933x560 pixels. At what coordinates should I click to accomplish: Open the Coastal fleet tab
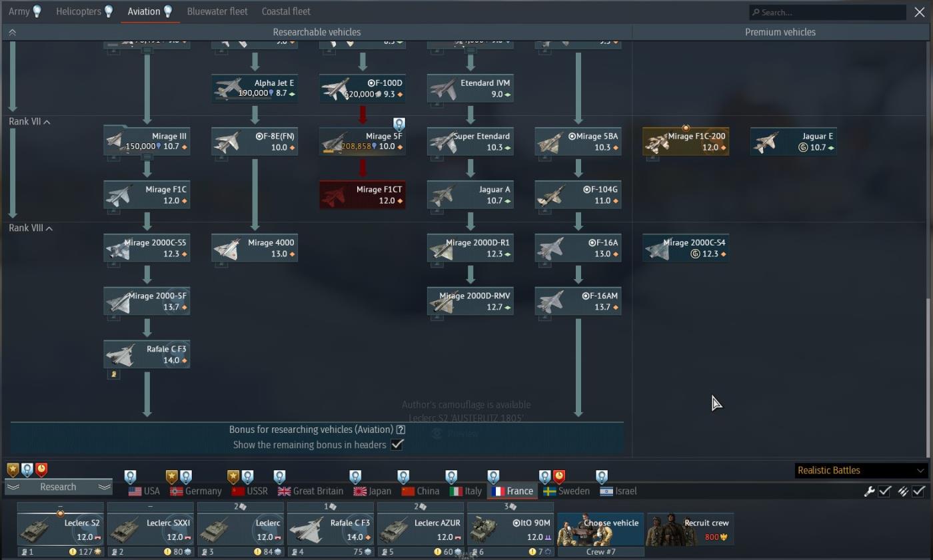(x=286, y=11)
